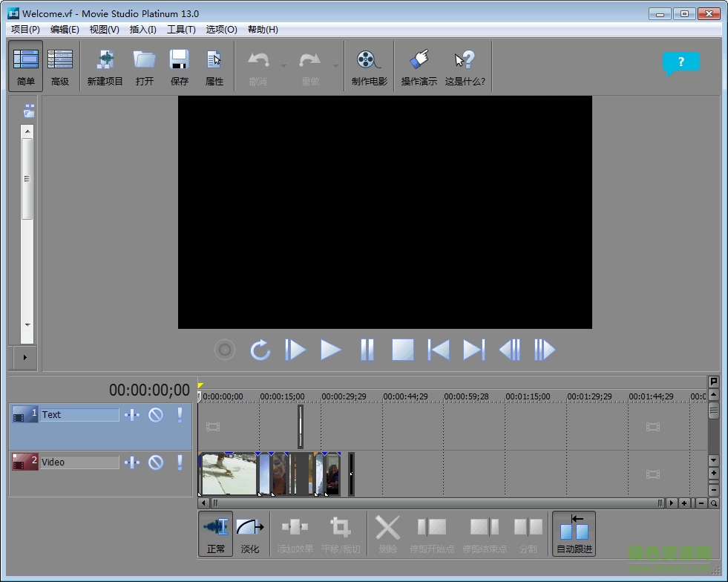Open the 工具(T) menu
Viewport: 728px width, 582px height.
pyautogui.click(x=181, y=29)
